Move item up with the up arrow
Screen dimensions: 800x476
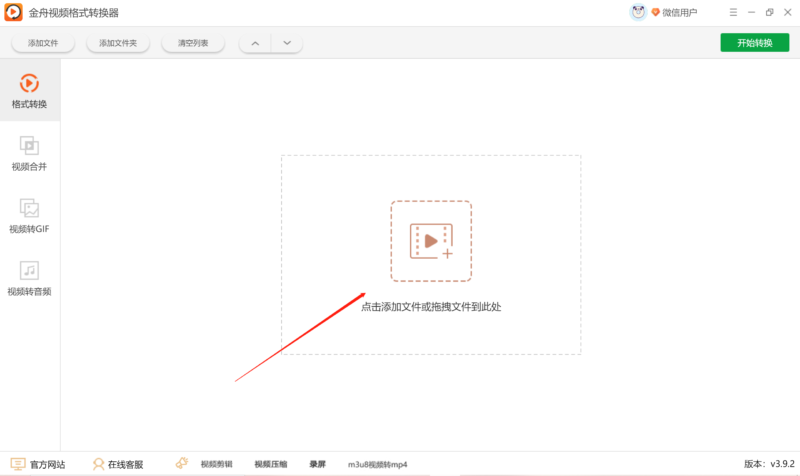255,43
